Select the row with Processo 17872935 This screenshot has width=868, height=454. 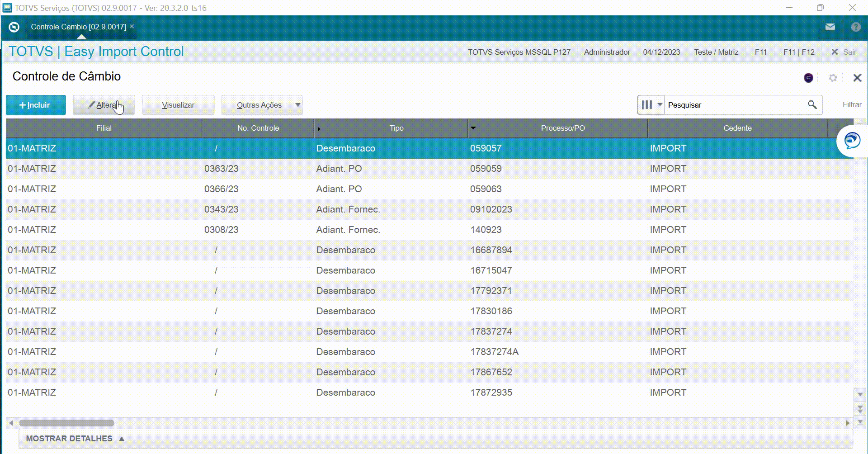(x=429, y=393)
